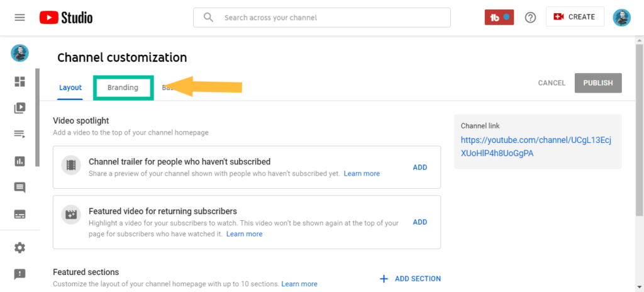
Task: Open the channel link URL
Action: pyautogui.click(x=536, y=147)
